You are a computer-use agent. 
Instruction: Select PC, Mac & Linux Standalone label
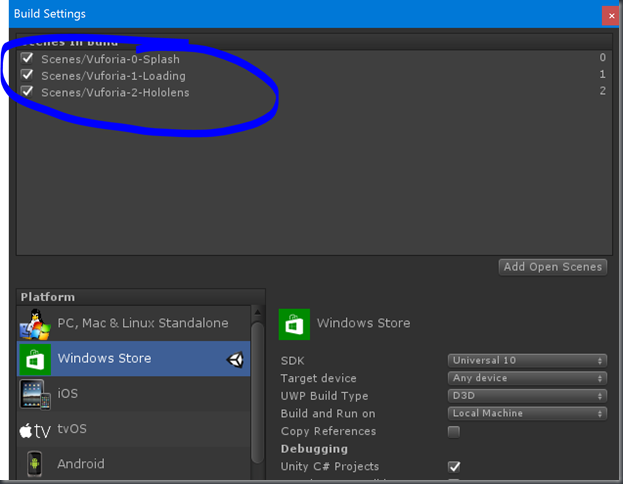coord(143,323)
